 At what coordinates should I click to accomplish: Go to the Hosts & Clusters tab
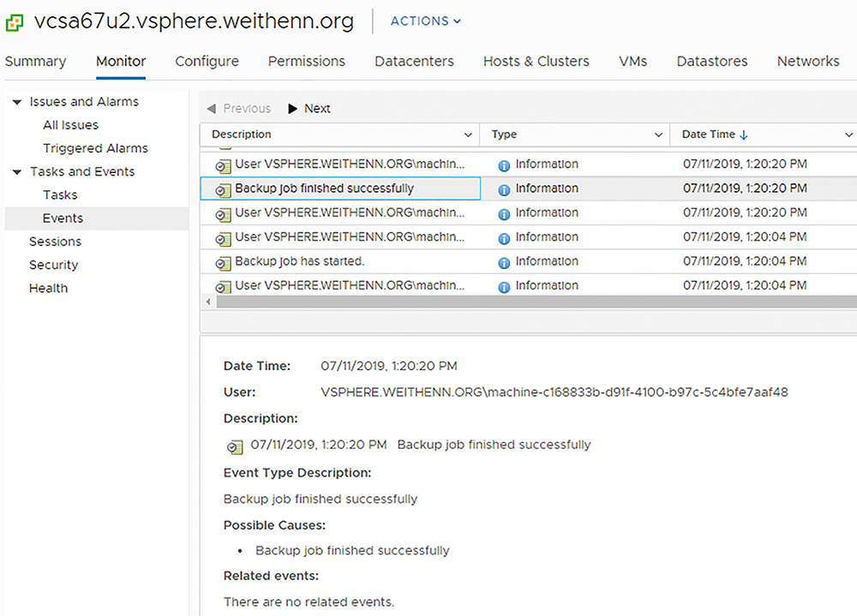536,61
